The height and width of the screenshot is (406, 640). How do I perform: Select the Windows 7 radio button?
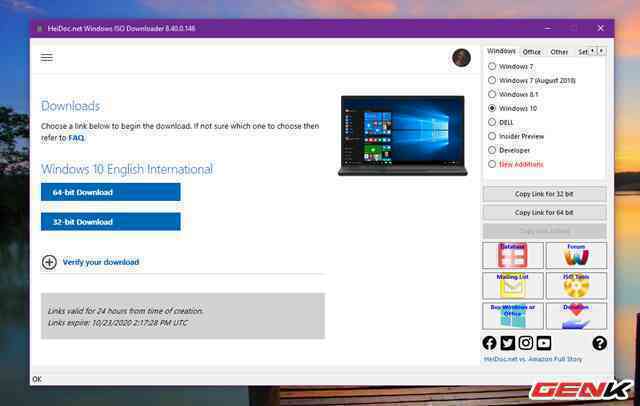coord(492,66)
